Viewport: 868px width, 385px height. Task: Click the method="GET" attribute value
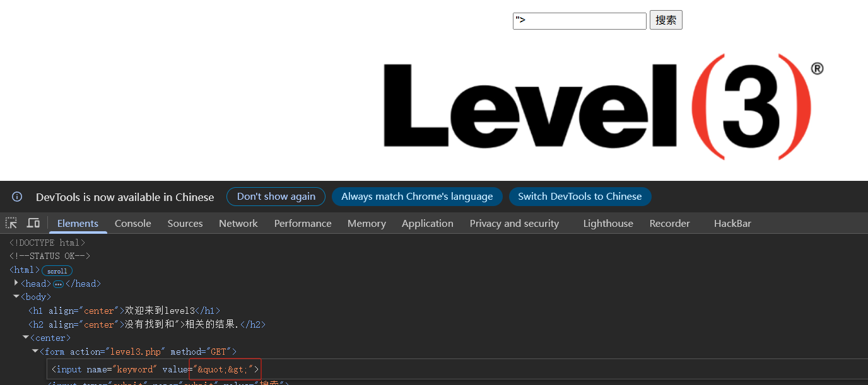[x=218, y=352]
